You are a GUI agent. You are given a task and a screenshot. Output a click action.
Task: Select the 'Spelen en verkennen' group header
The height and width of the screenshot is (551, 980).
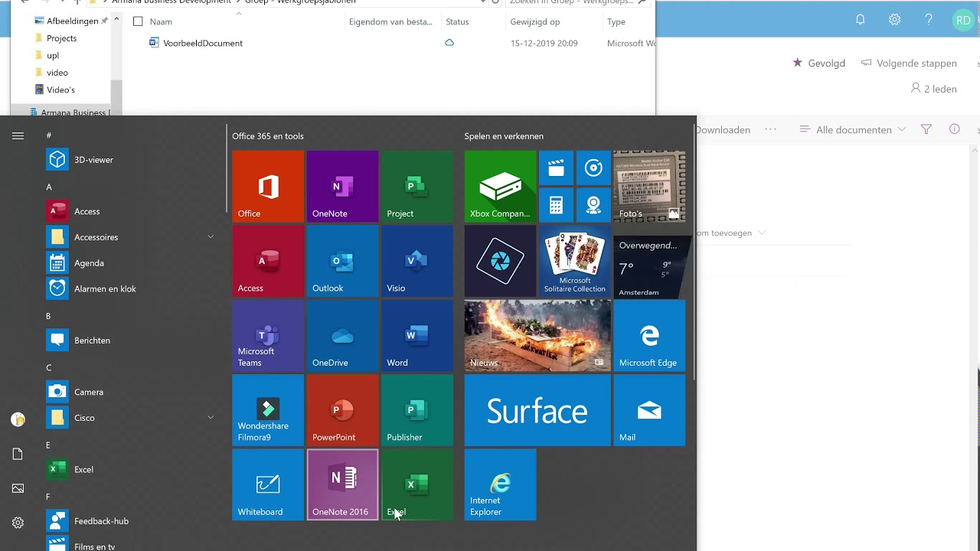point(504,136)
